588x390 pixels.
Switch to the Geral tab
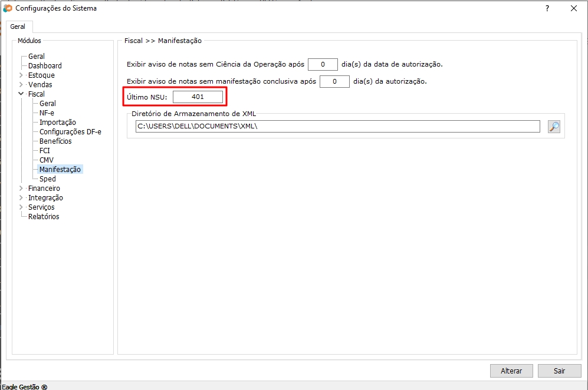(x=18, y=27)
